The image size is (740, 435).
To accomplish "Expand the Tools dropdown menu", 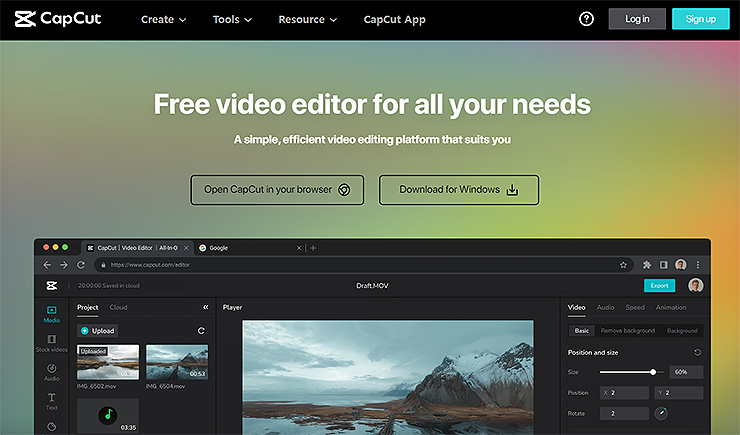I will (232, 19).
